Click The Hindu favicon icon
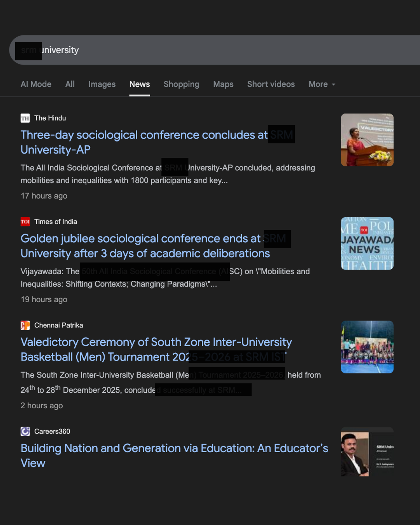The image size is (420, 525). tap(25, 118)
